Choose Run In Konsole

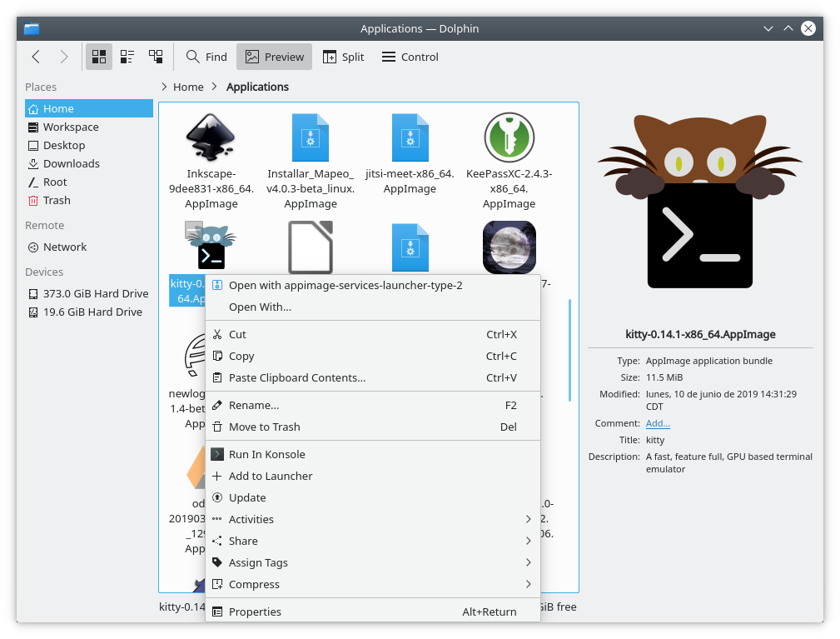pos(373,455)
